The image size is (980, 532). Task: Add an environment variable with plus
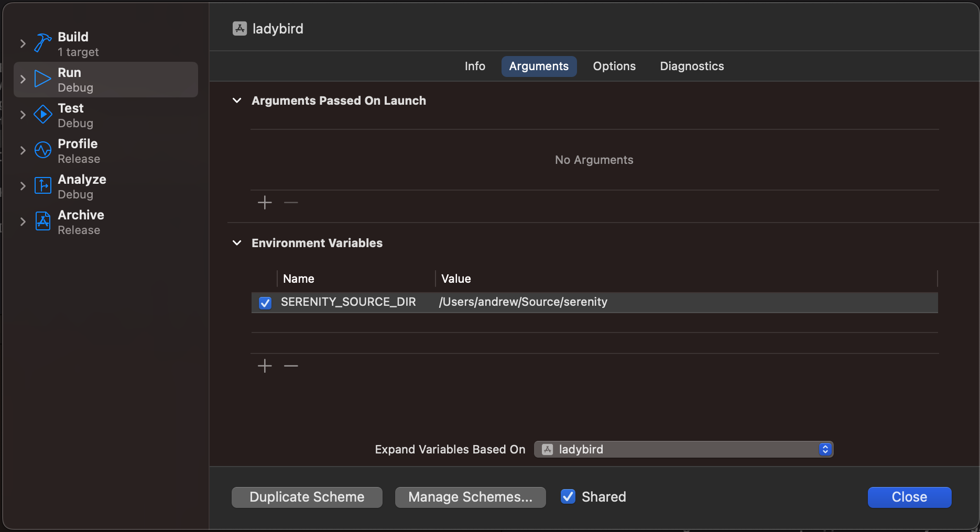coord(265,365)
